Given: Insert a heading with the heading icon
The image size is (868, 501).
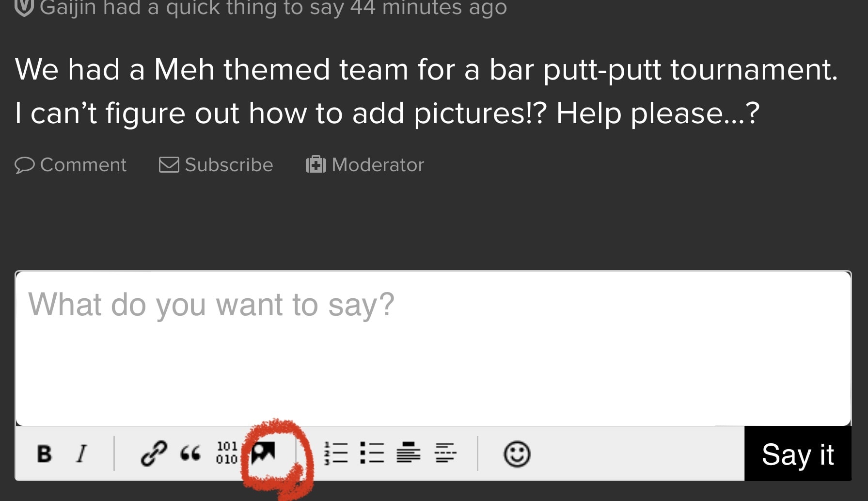Looking at the screenshot, I should [x=409, y=453].
